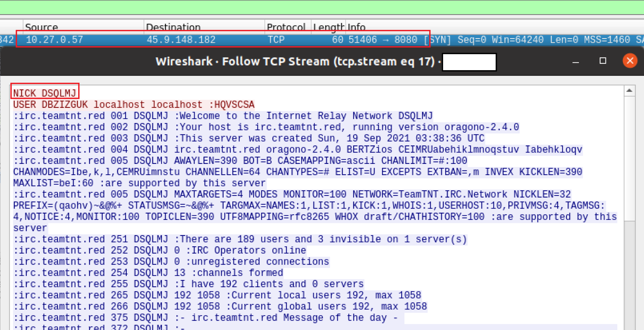Image resolution: width=644 pixels, height=330 pixels.
Task: Click the USER DBZIZGUK localhost line
Action: [134, 104]
